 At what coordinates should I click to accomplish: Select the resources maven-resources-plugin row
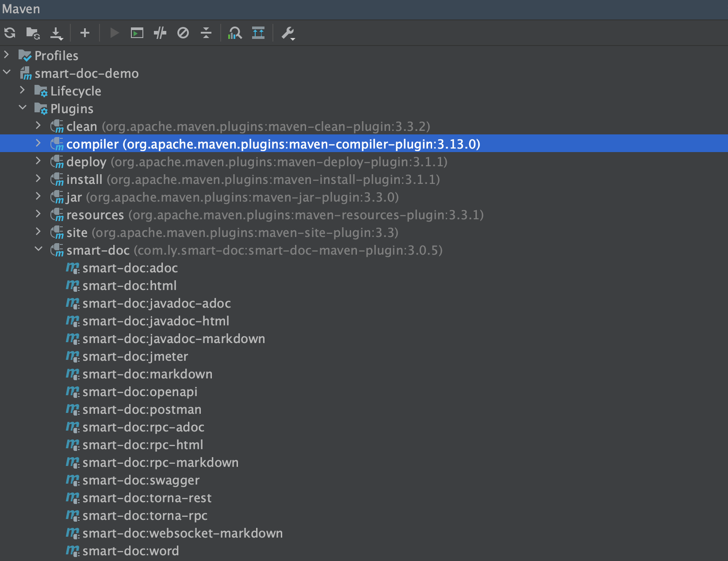click(364, 214)
